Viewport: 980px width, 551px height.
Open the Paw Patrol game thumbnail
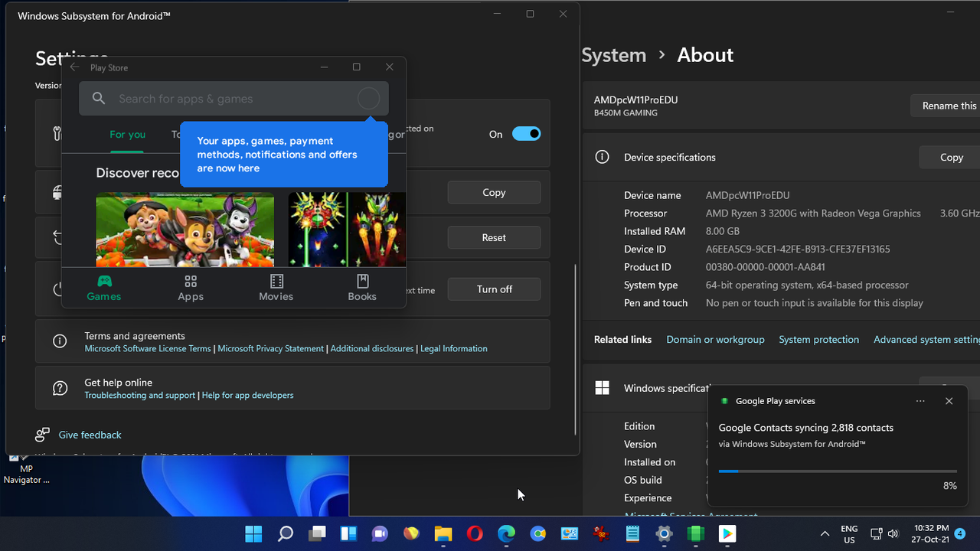[185, 230]
